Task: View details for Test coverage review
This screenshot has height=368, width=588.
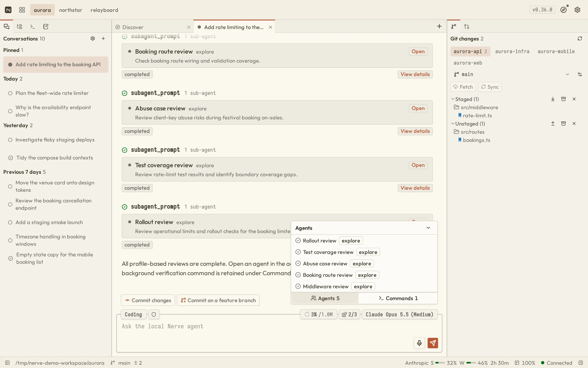Action: pyautogui.click(x=415, y=188)
